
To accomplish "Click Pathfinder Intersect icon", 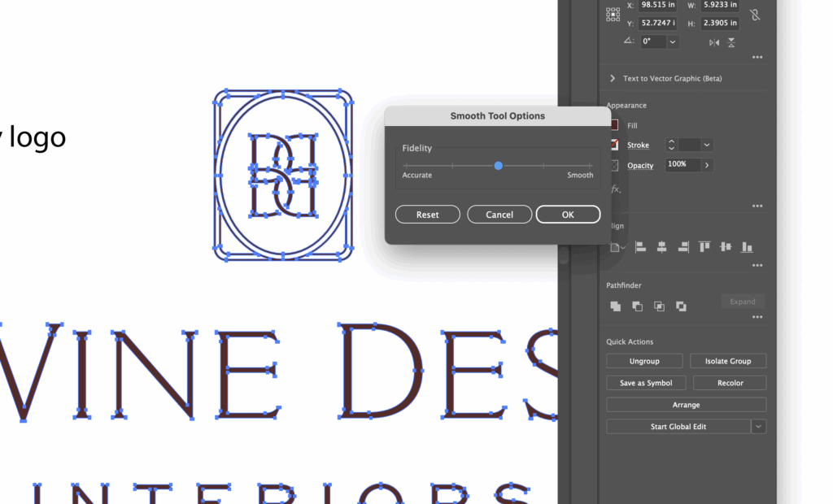I will 659,306.
